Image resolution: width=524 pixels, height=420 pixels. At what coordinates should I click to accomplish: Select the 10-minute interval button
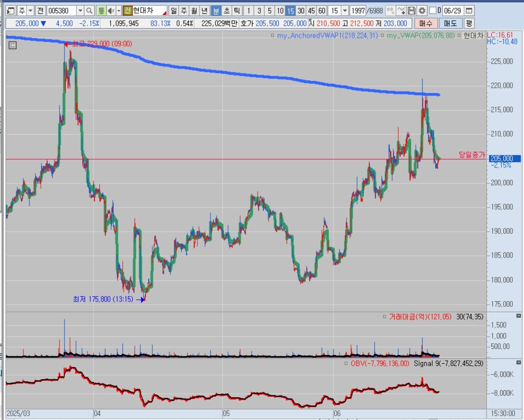click(280, 11)
